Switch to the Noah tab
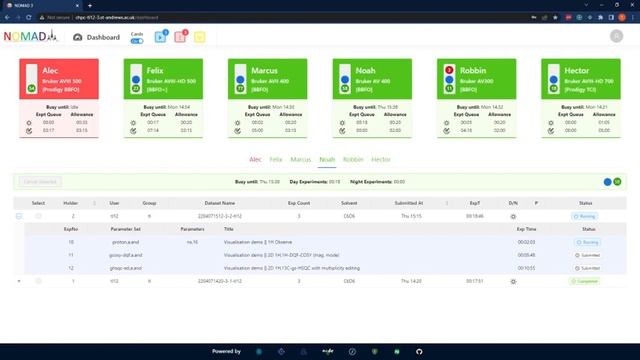640x360 pixels. [327, 160]
